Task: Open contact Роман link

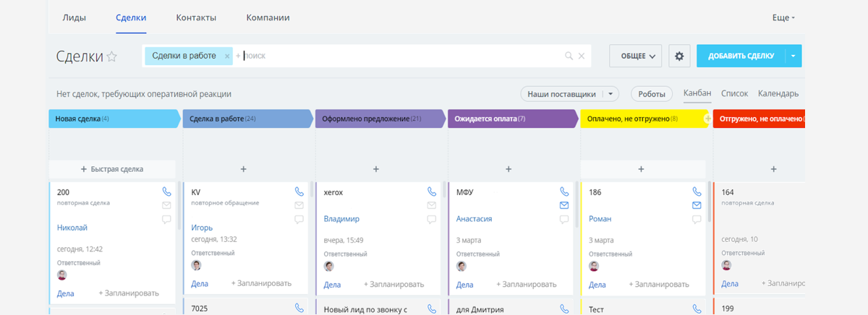Action: pyautogui.click(x=600, y=219)
